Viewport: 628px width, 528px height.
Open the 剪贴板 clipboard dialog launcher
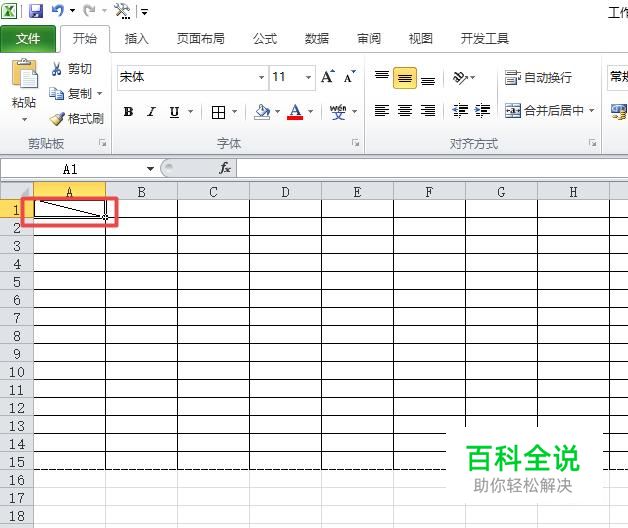click(x=103, y=143)
